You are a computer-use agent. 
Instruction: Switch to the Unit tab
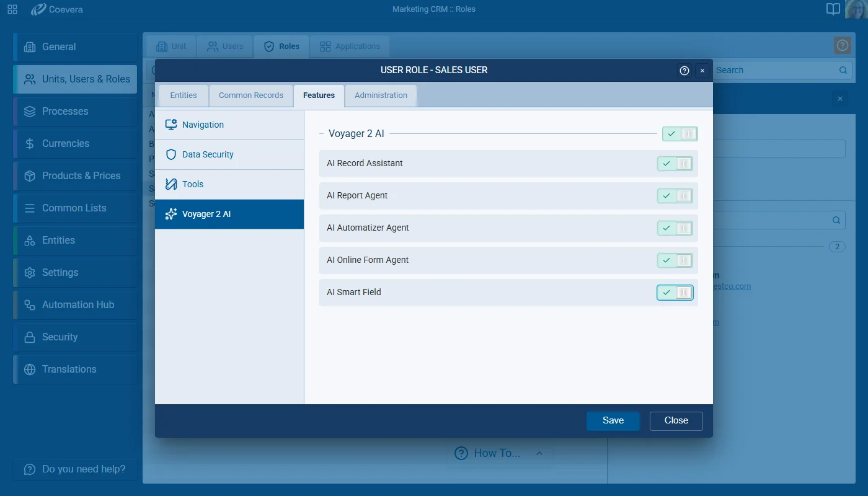(170, 46)
